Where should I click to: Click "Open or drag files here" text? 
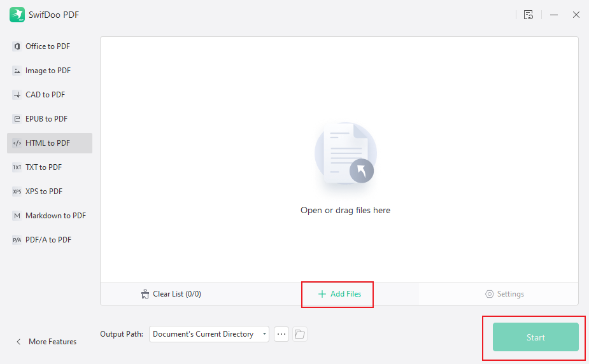point(345,210)
